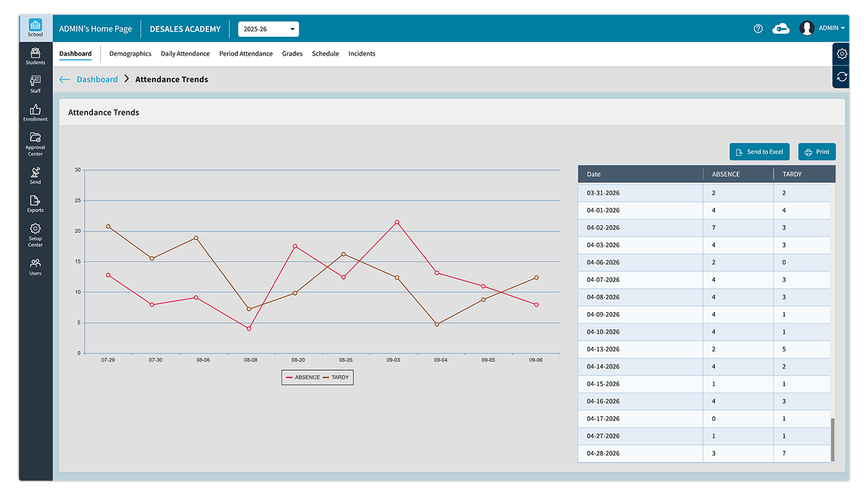The width and height of the screenshot is (868, 496).
Task: Click the 04-09-2026 date cell
Action: point(640,314)
